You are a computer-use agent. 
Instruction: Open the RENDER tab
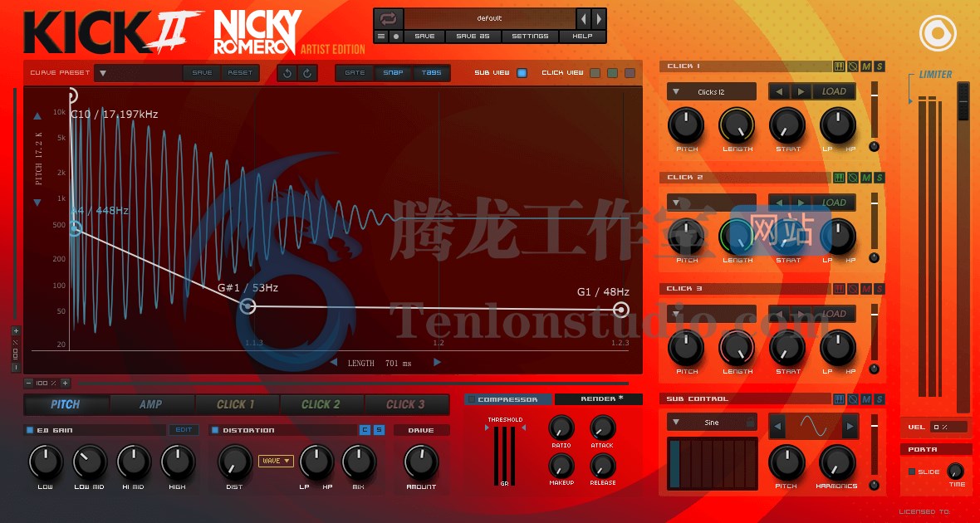click(x=598, y=399)
